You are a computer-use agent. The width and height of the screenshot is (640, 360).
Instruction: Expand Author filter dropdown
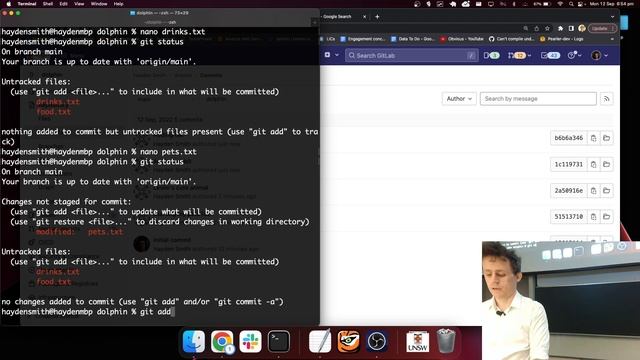click(x=459, y=99)
